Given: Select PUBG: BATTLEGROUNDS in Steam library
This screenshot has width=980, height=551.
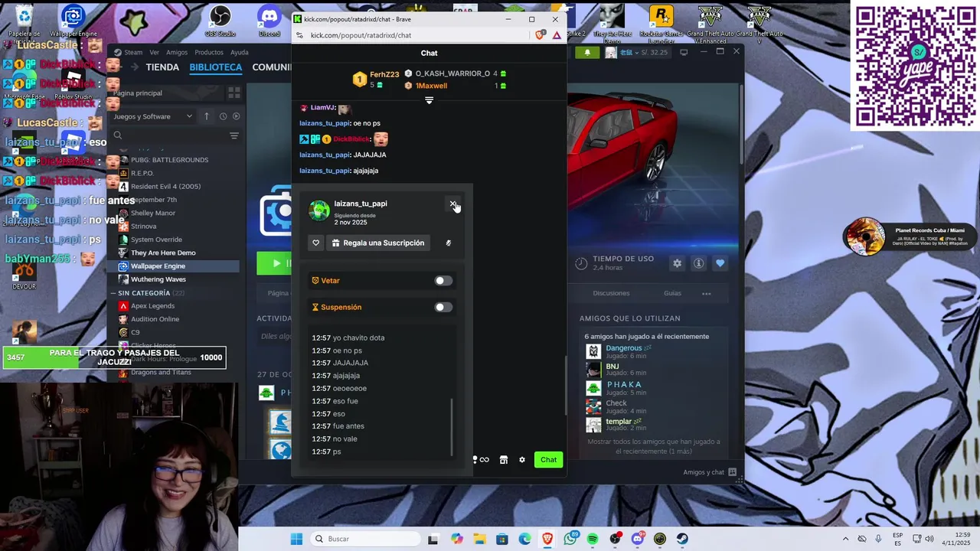Looking at the screenshot, I should pyautogui.click(x=169, y=160).
